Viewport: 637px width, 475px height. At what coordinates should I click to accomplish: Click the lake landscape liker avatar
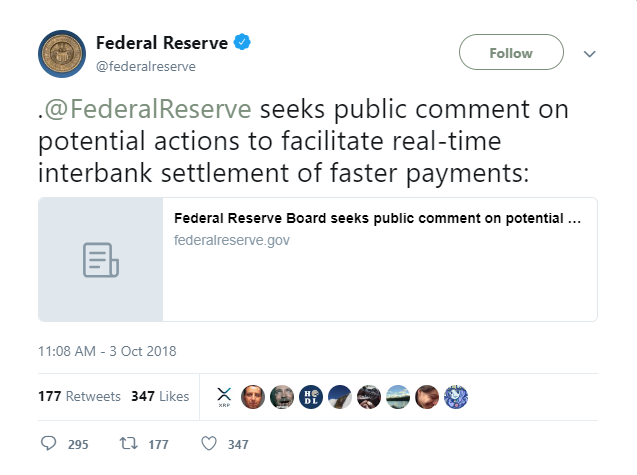398,396
